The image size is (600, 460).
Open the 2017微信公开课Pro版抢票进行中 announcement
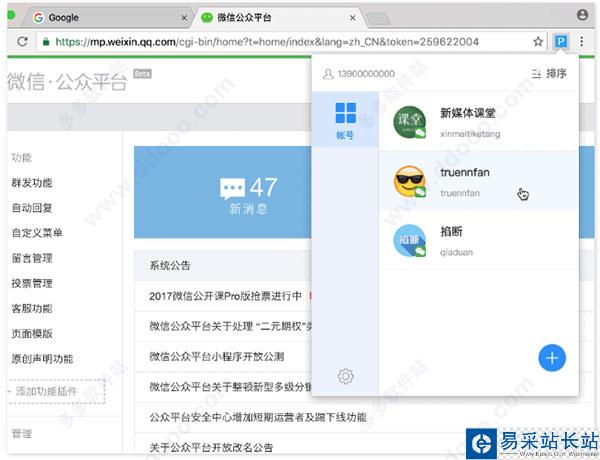[x=225, y=296]
